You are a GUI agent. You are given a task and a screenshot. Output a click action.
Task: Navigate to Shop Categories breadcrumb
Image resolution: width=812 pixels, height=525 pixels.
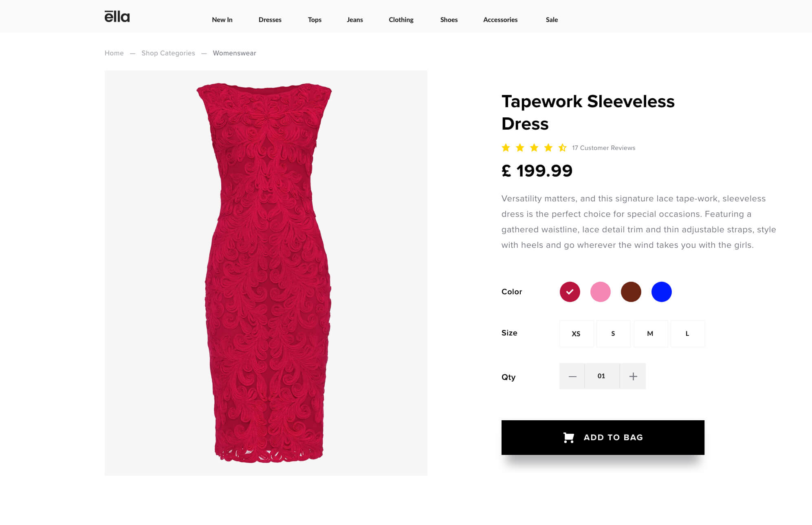(168, 53)
